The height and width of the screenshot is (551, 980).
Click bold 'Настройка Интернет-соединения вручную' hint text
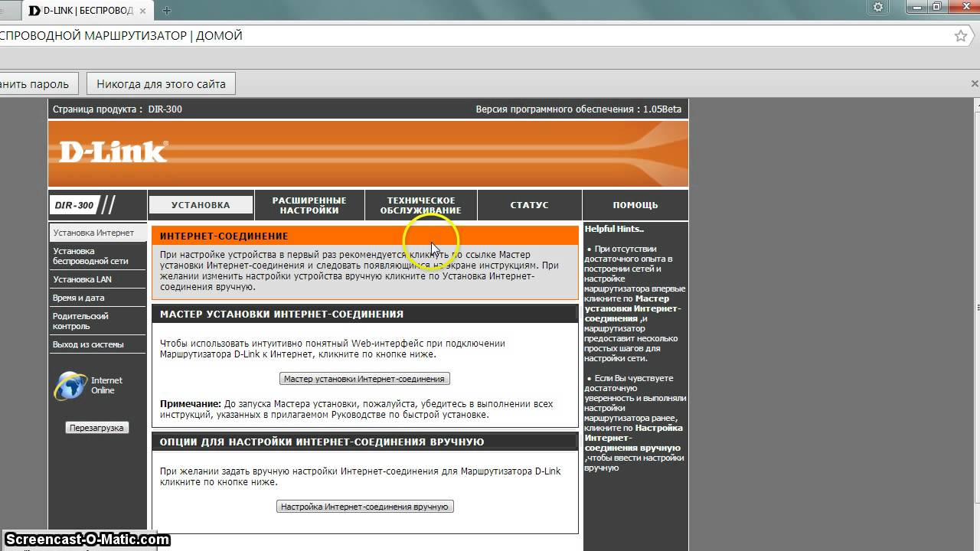[x=634, y=438]
